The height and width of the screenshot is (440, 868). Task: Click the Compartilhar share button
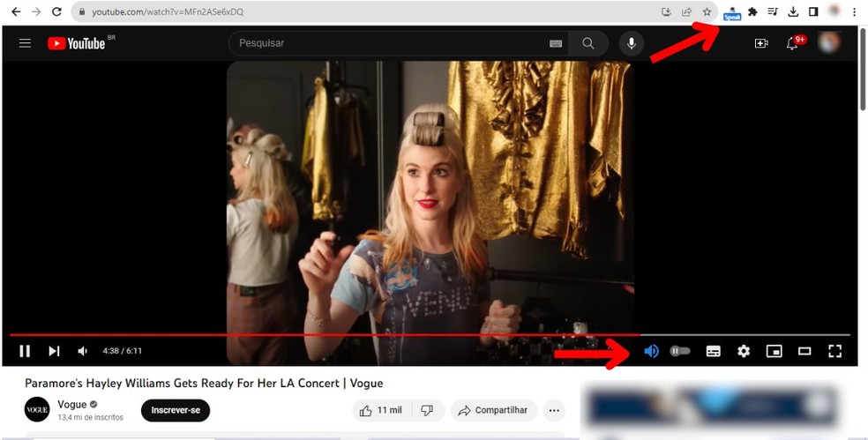(493, 411)
